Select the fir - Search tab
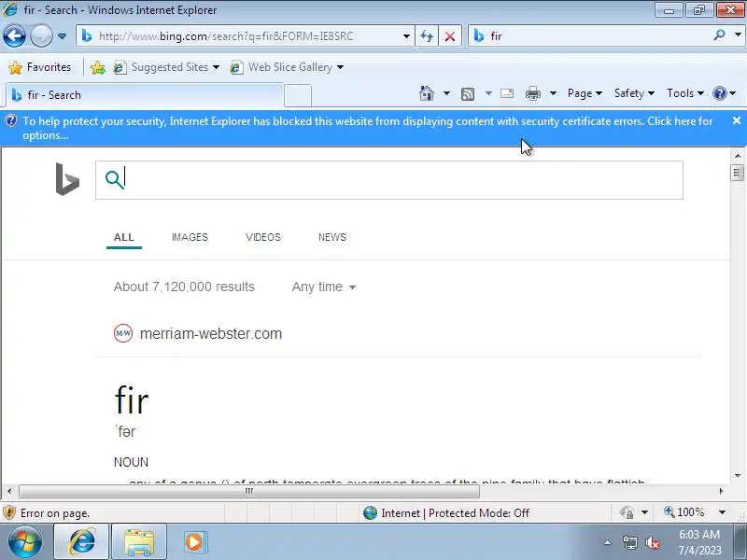747x560 pixels. (145, 95)
